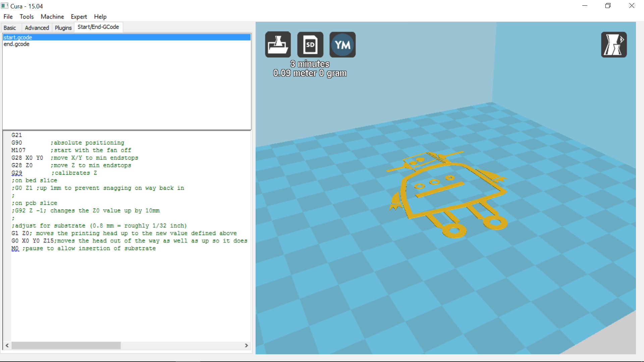Open the File menu
Image resolution: width=644 pixels, height=362 pixels.
click(8, 16)
